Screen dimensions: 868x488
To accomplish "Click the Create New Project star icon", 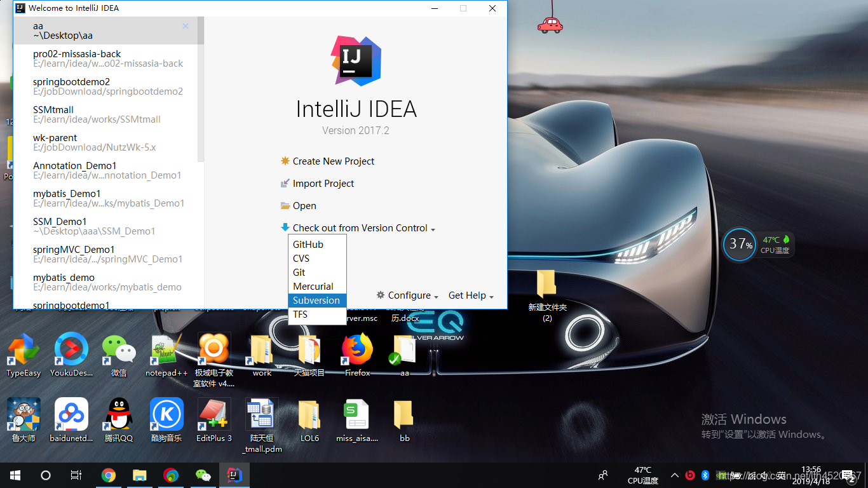I will [285, 161].
